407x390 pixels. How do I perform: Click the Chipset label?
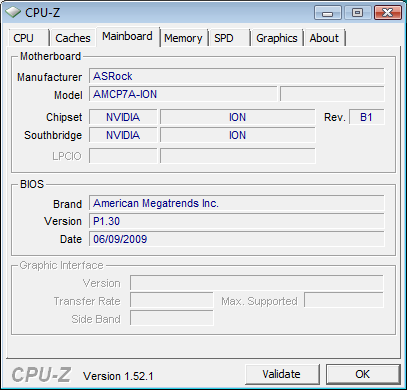click(x=64, y=117)
